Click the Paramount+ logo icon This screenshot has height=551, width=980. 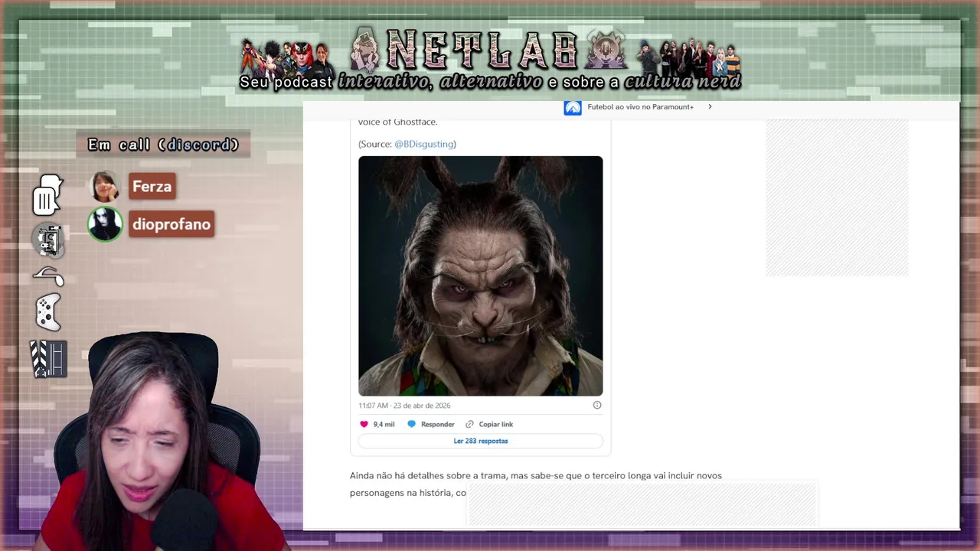573,107
